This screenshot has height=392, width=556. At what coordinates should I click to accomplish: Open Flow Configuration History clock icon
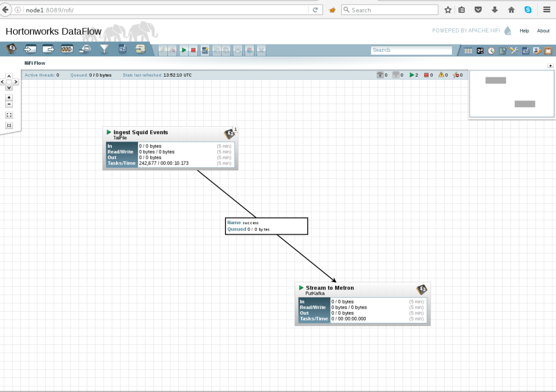(x=491, y=51)
